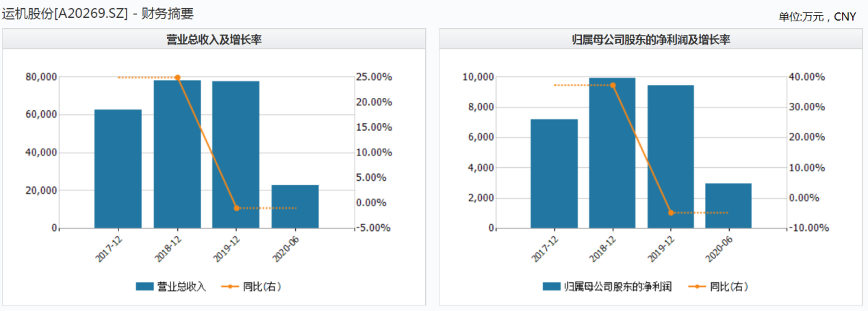
Task: Click the 2019-12 revenue growth rate data point
Action: point(236,208)
